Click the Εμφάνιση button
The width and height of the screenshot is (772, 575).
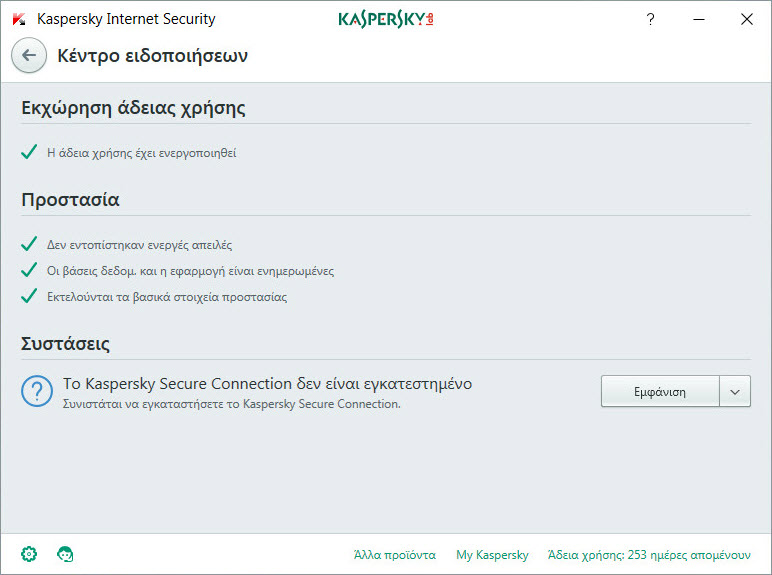point(660,391)
